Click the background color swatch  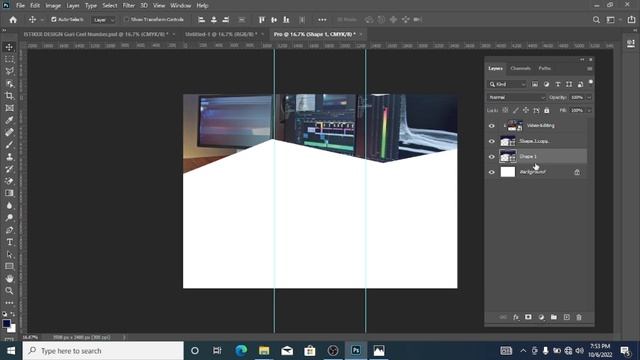pos(13,329)
